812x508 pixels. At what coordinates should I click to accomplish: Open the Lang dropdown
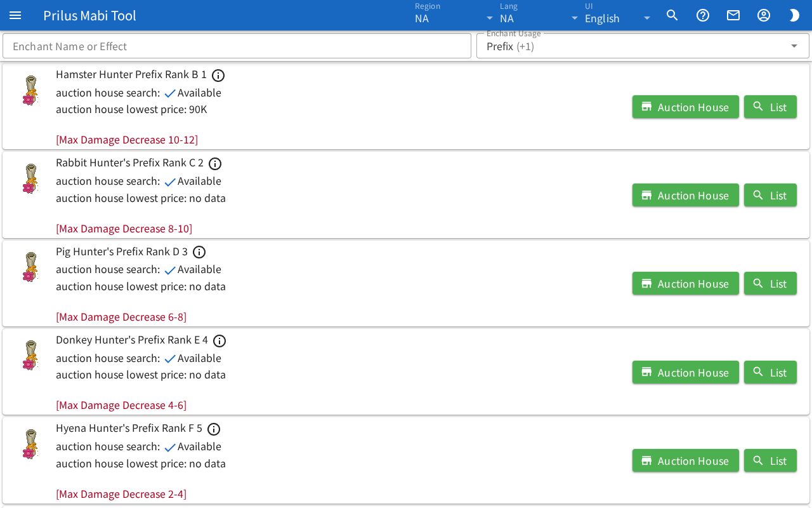[539, 15]
